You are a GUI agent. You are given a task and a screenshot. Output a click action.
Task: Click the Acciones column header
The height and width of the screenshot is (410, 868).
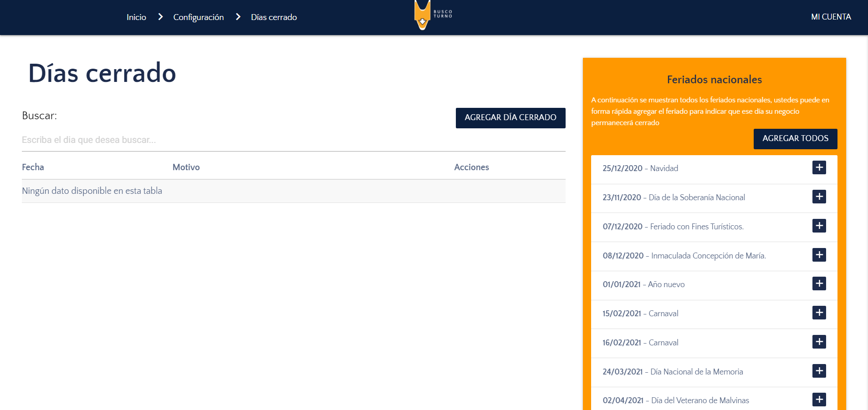tap(471, 167)
